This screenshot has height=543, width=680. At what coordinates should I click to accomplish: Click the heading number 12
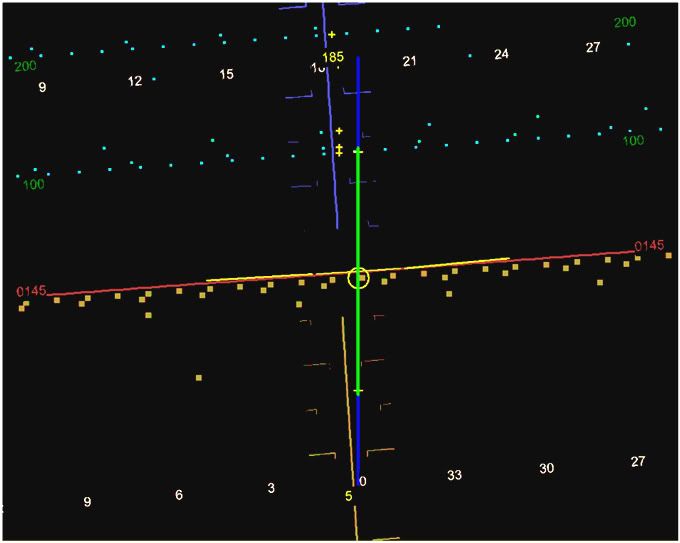135,81
